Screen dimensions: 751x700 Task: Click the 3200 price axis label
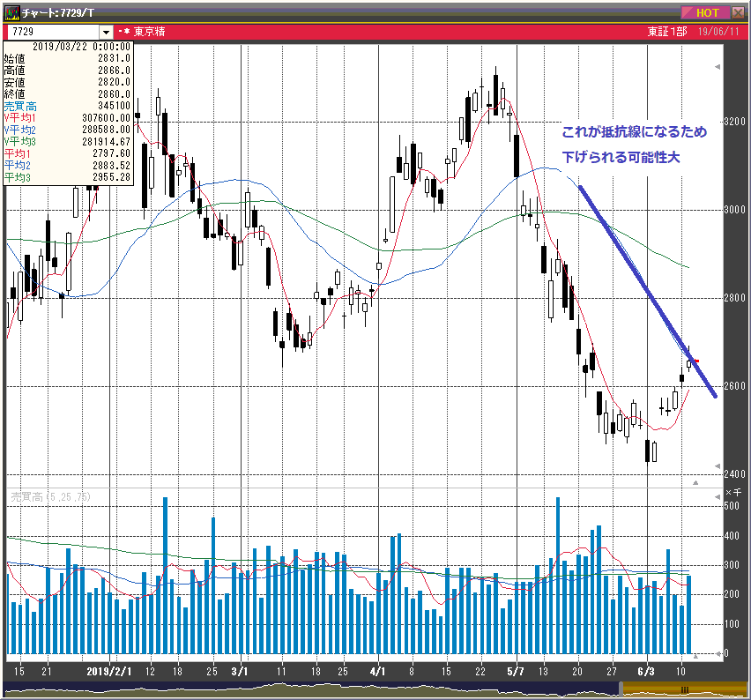(x=735, y=121)
